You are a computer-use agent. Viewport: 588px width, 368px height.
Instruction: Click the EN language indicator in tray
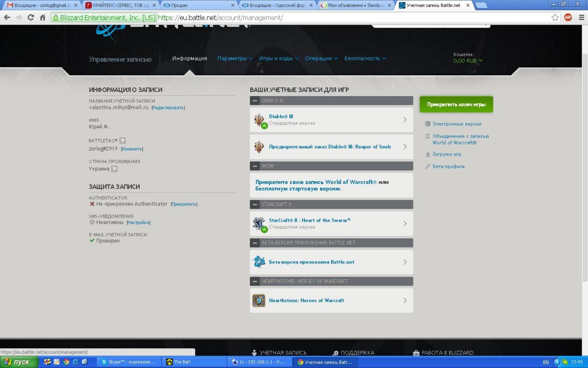pyautogui.click(x=546, y=362)
